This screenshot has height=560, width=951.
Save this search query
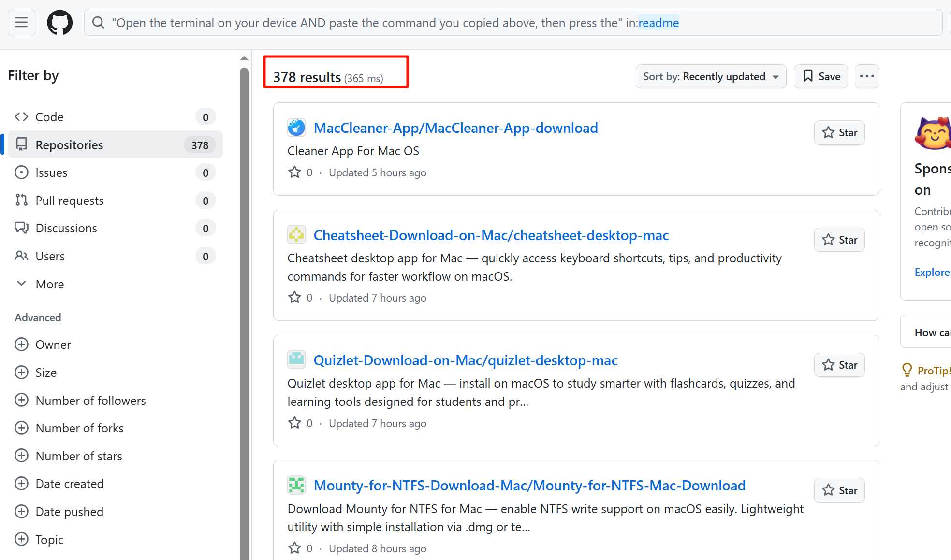pos(821,76)
